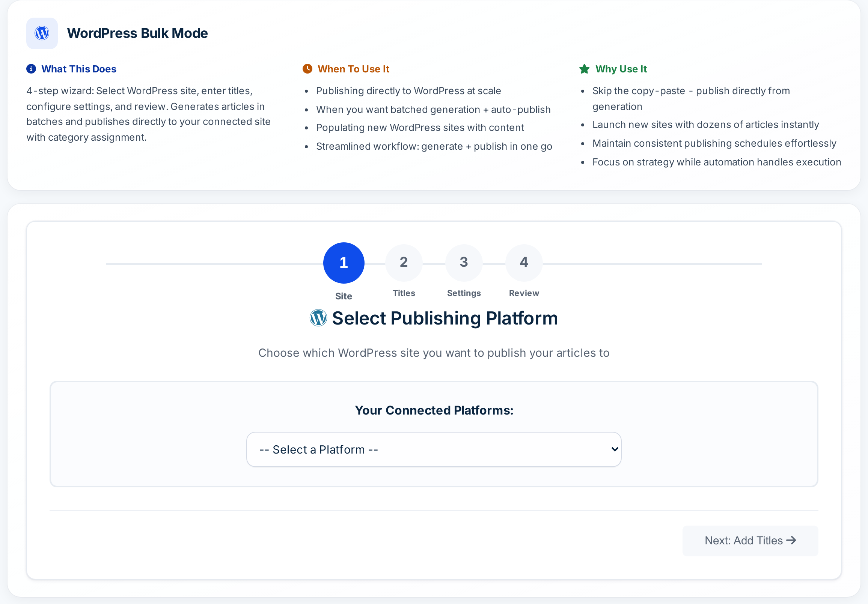Go to step 1 Site in the wizard

344,263
